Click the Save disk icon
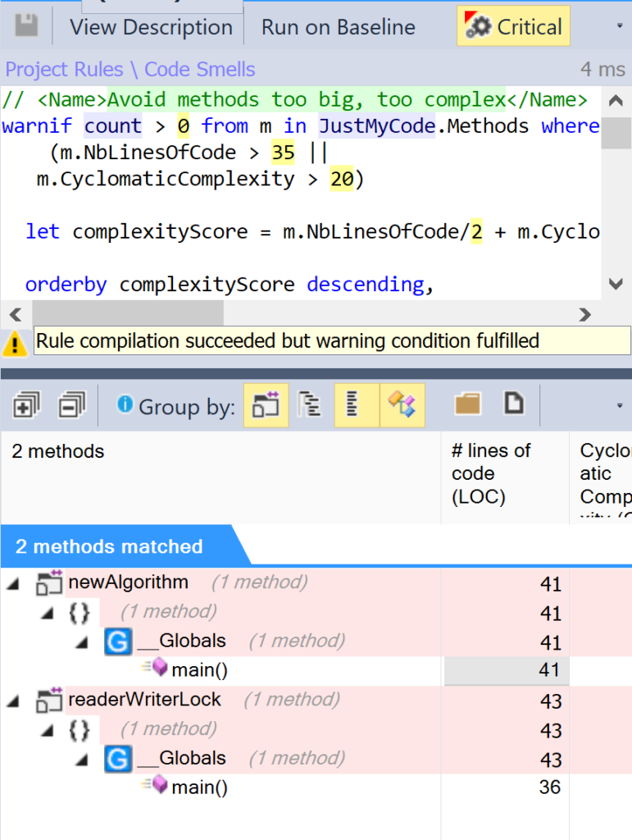Screen dimensions: 632x840 click(26, 26)
